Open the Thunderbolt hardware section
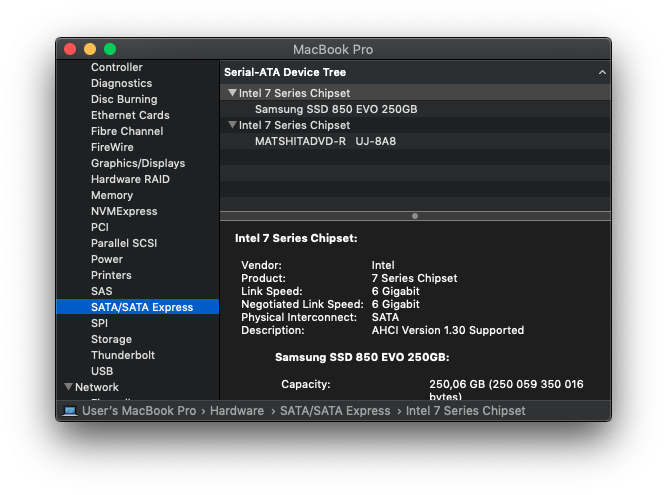 (122, 355)
